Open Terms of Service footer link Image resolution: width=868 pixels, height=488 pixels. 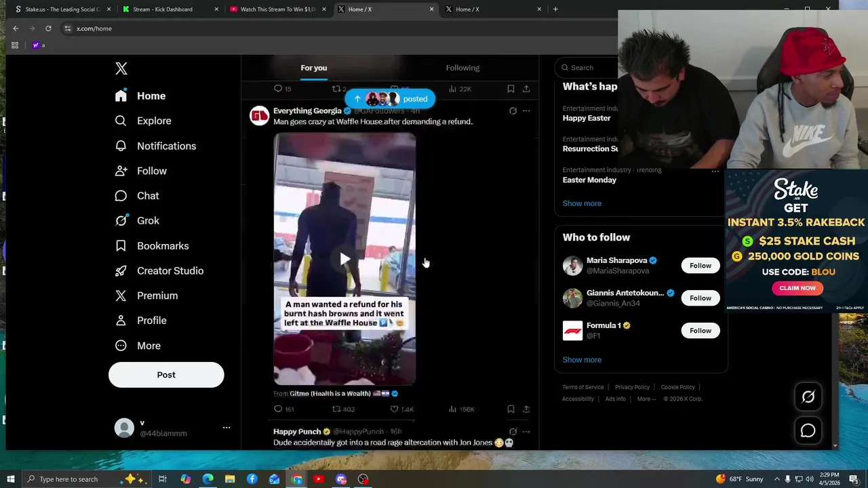coord(583,387)
